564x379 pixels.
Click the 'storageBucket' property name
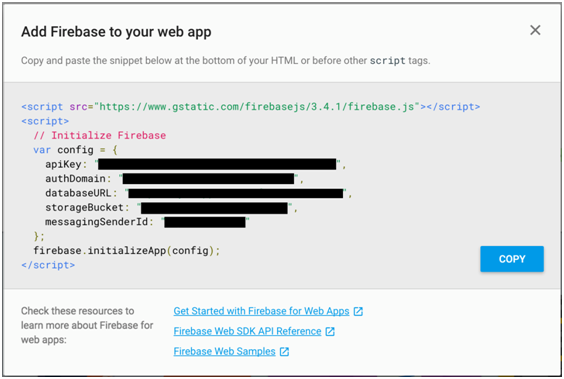(84, 207)
